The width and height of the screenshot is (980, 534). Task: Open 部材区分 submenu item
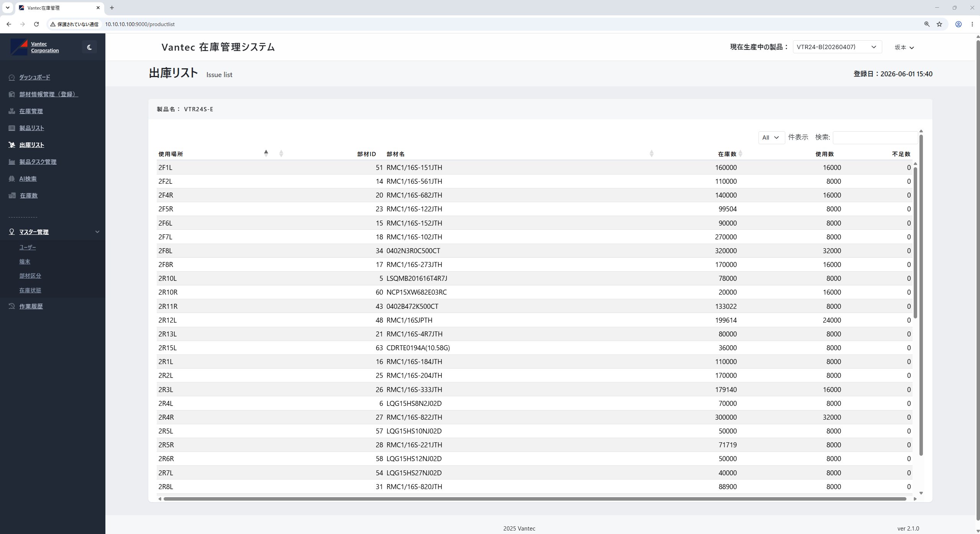click(x=30, y=276)
